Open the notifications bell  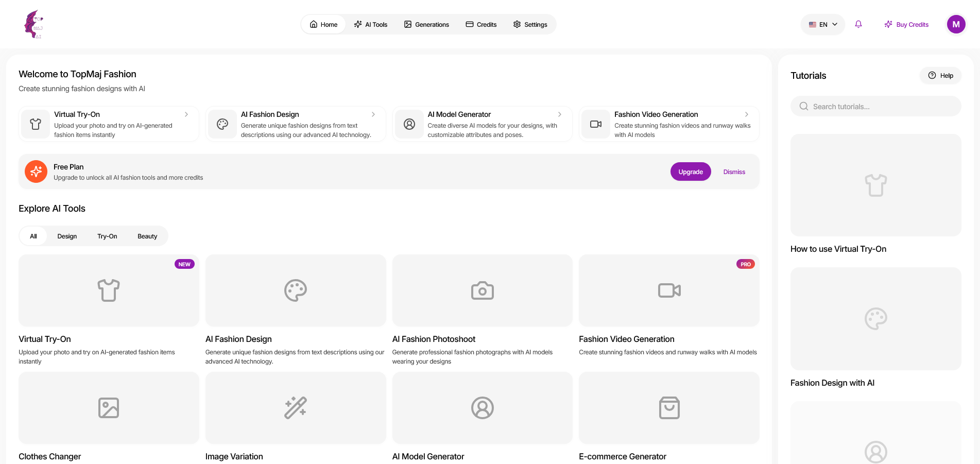coord(858,24)
